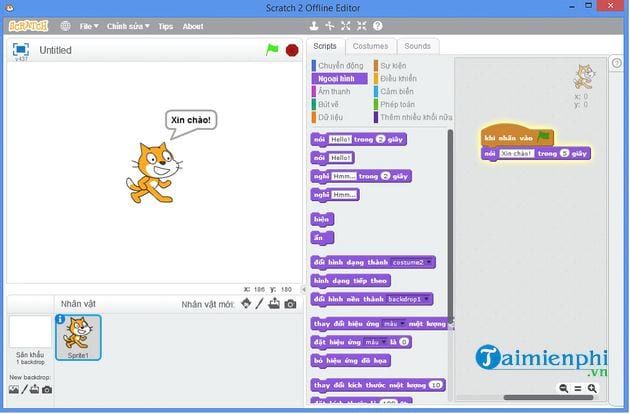
Task: Upload sprite from file icon
Action: [x=274, y=303]
